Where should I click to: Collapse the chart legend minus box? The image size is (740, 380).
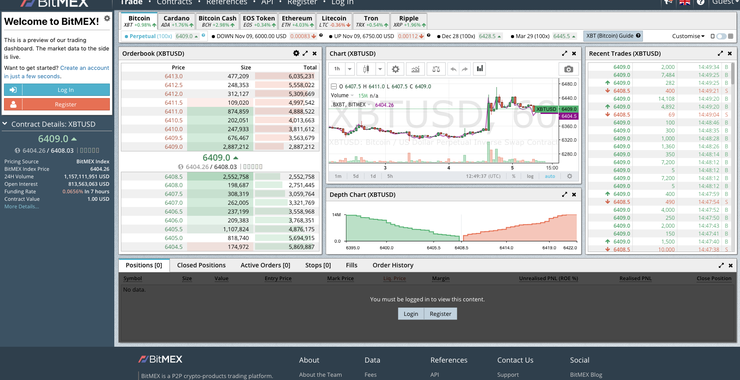334,86
